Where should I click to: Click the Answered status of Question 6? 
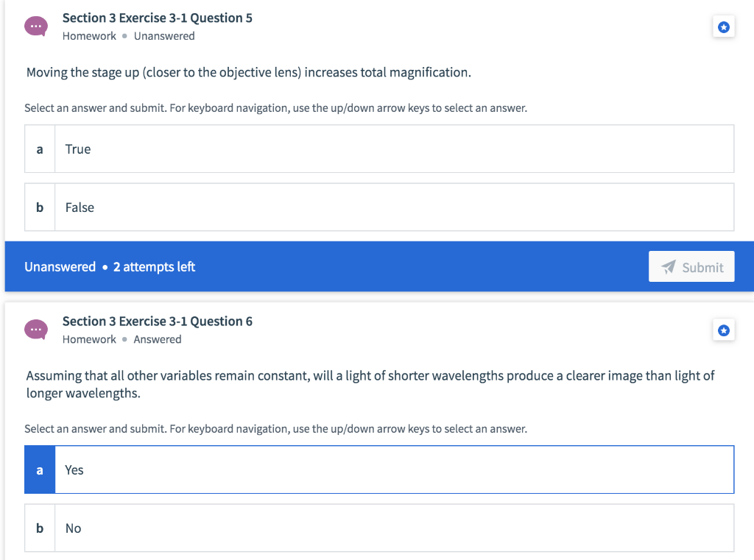[x=157, y=339]
